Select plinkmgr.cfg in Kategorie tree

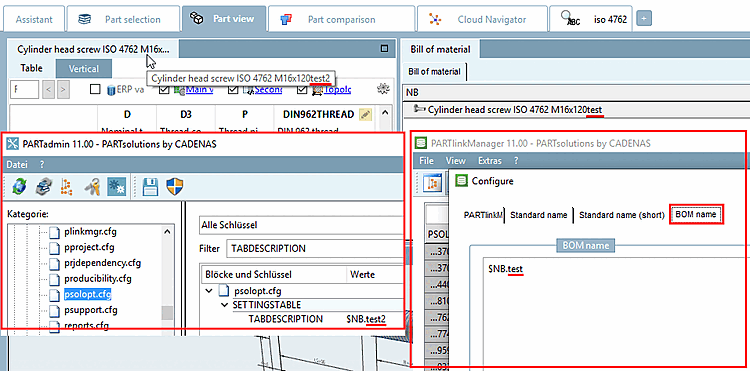coord(90,232)
